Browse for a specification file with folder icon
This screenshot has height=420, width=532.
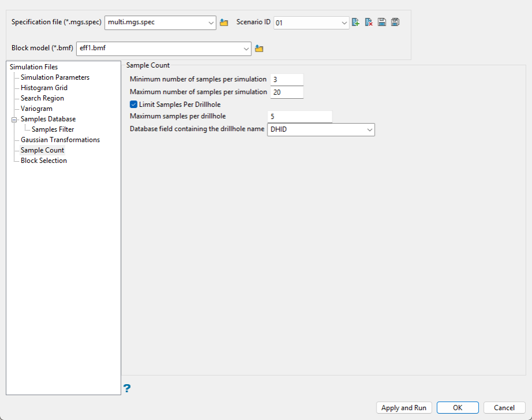click(224, 23)
